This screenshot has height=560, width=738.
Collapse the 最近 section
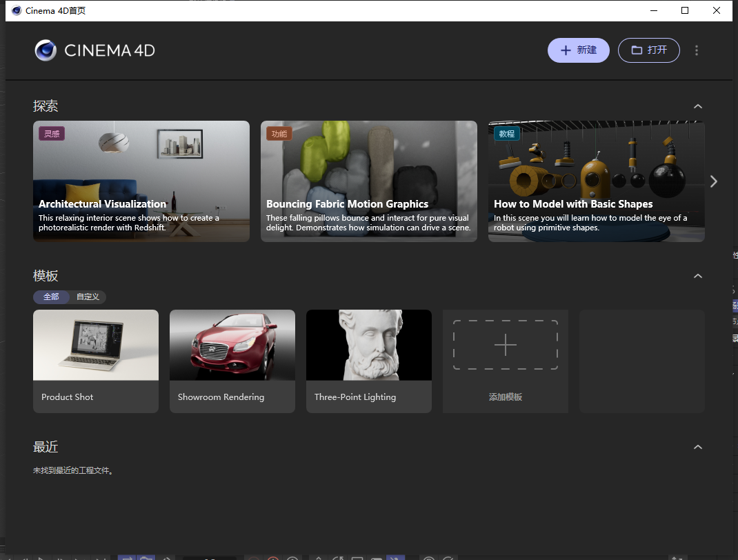[698, 447]
